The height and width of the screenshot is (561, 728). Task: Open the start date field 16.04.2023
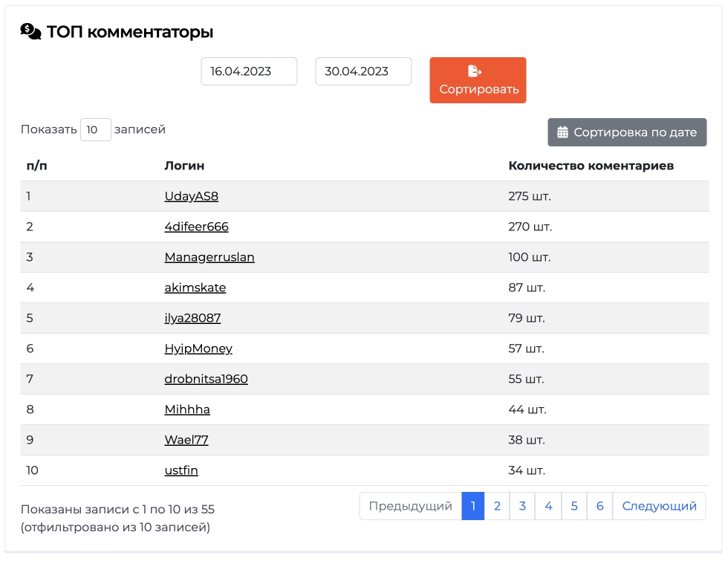pyautogui.click(x=249, y=71)
